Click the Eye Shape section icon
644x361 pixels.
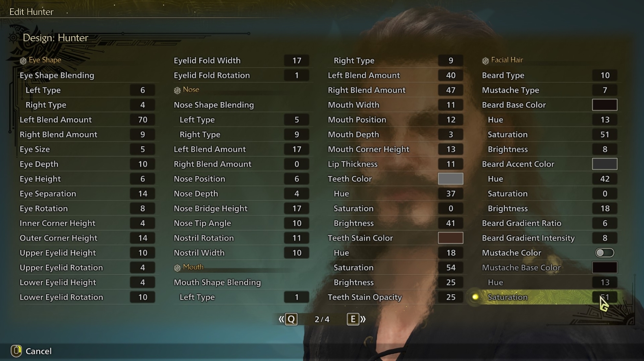23,61
